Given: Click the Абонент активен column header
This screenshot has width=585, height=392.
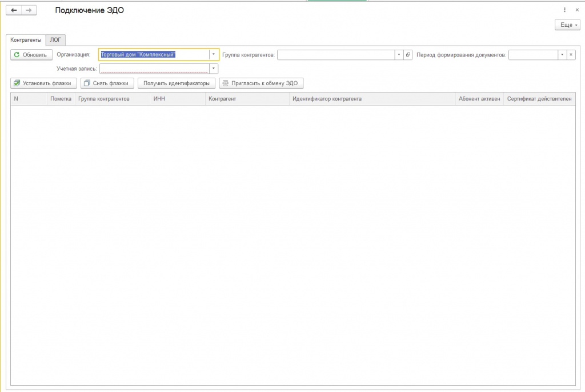Looking at the screenshot, I should [x=479, y=99].
